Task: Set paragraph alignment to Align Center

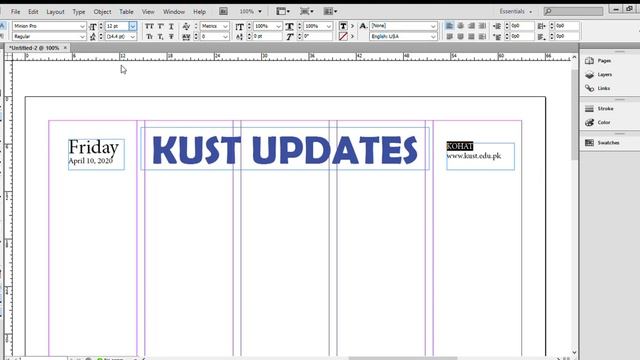Action: [x=460, y=26]
